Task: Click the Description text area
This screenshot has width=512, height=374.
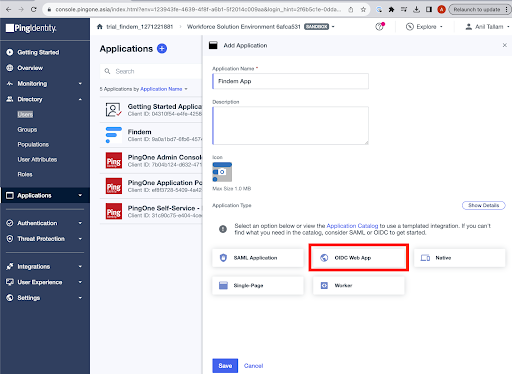Action: pyautogui.click(x=290, y=126)
